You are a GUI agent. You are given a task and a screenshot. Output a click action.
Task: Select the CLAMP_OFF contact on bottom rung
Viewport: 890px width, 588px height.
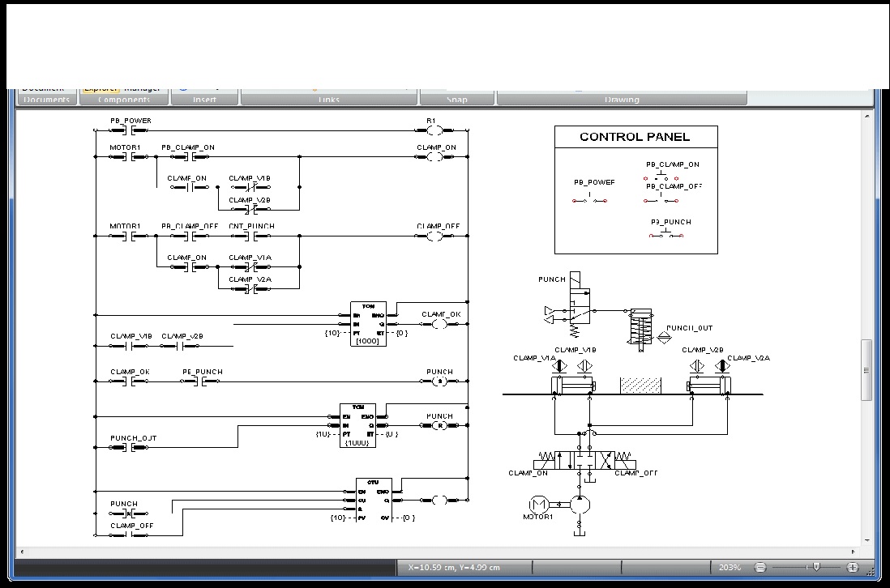click(128, 535)
